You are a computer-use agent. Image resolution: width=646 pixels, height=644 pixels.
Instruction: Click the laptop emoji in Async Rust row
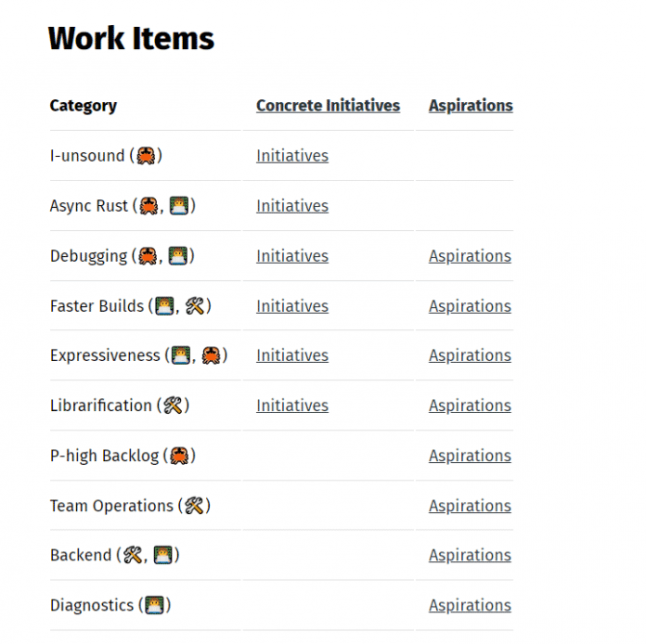(x=179, y=206)
